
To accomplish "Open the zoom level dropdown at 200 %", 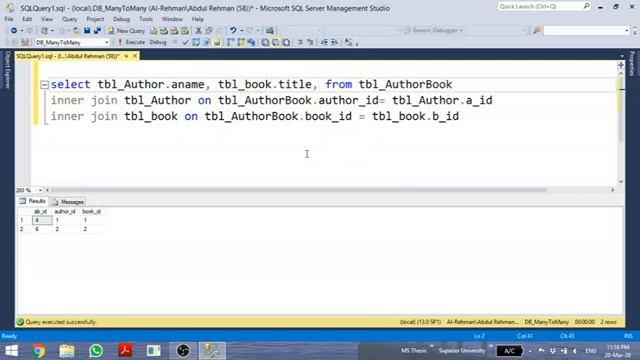I will click(x=40, y=190).
